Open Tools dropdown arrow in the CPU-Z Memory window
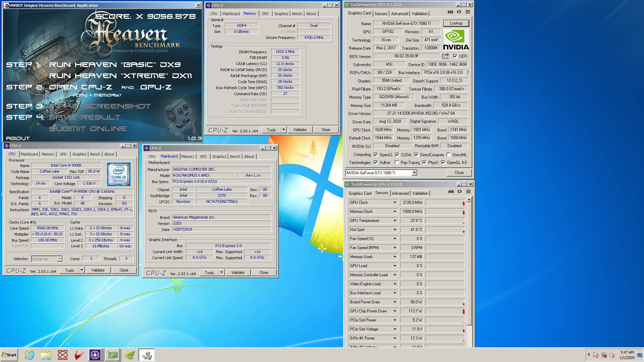 [x=283, y=130]
